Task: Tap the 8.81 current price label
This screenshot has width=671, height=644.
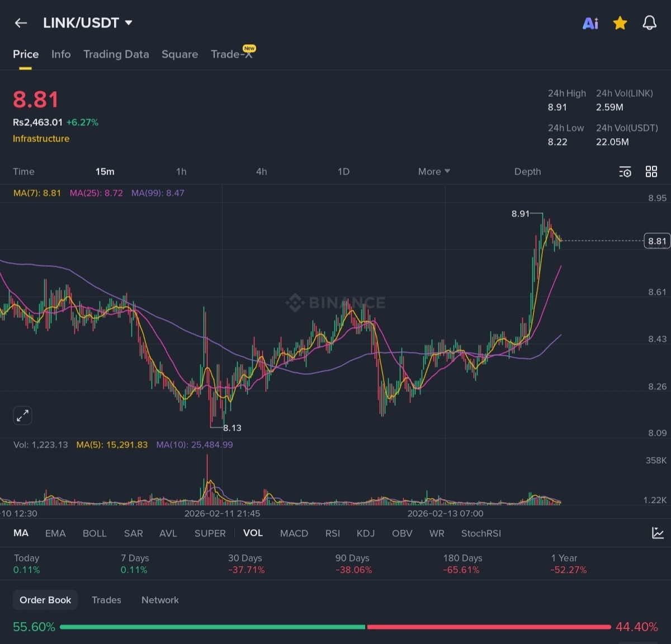Action: [657, 241]
